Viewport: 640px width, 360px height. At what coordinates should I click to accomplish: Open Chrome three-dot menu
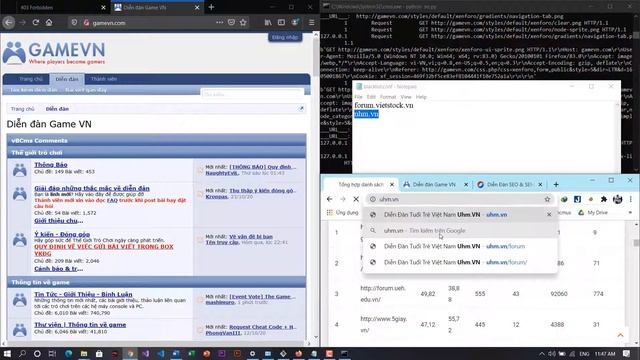pos(631,199)
